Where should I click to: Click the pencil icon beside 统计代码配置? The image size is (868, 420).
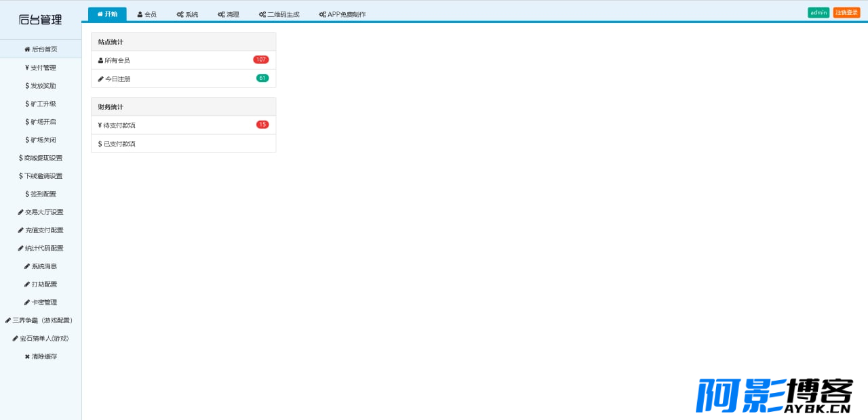pos(20,248)
